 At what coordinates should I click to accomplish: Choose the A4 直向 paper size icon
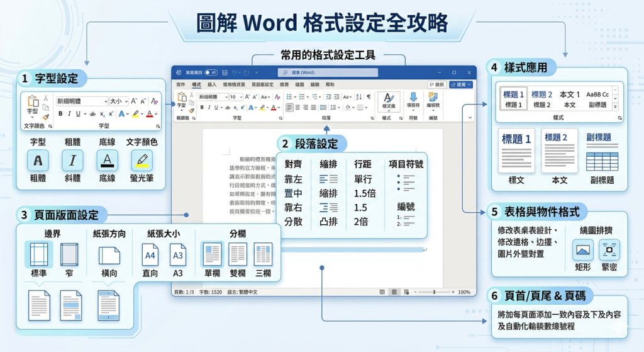(x=150, y=255)
